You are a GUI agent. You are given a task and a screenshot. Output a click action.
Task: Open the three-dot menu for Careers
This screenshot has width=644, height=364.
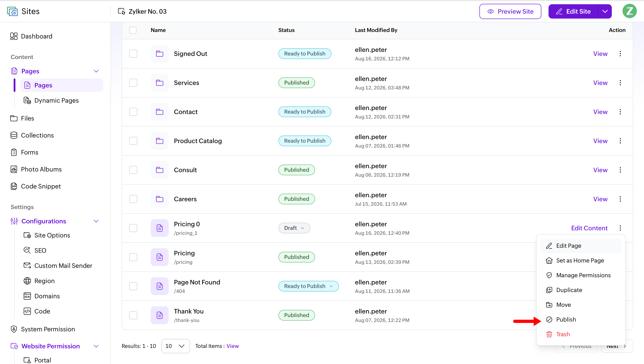[x=620, y=199]
